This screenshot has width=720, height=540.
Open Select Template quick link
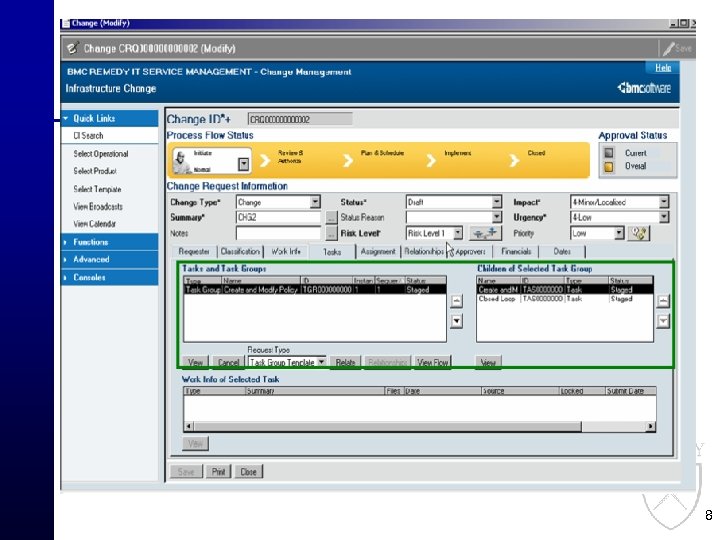pyautogui.click(x=97, y=189)
